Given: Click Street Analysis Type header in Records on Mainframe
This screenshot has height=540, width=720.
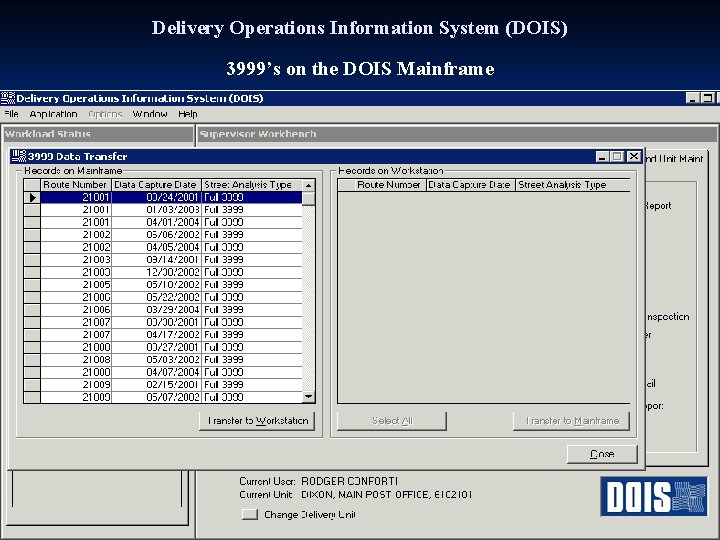Looking at the screenshot, I should click(252, 185).
